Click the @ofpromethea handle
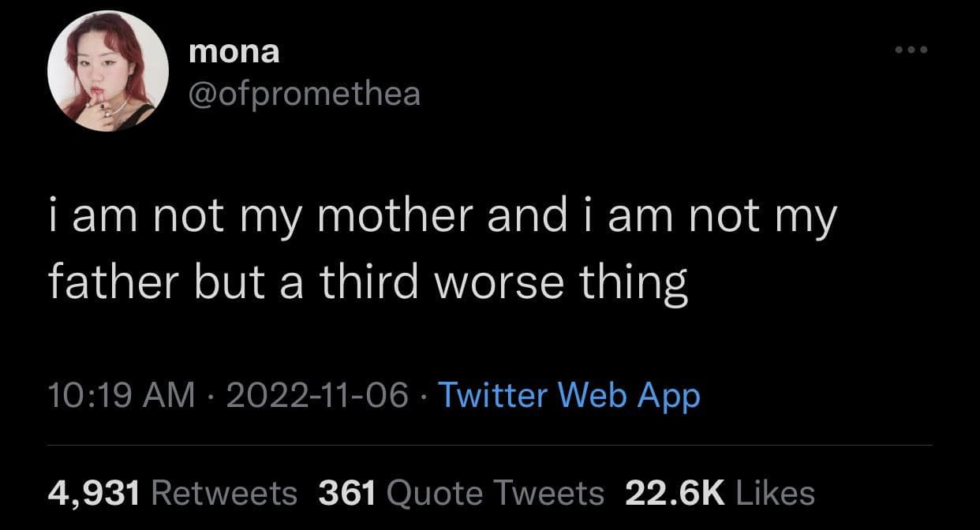Screen dimensions: 980x530 (305, 95)
